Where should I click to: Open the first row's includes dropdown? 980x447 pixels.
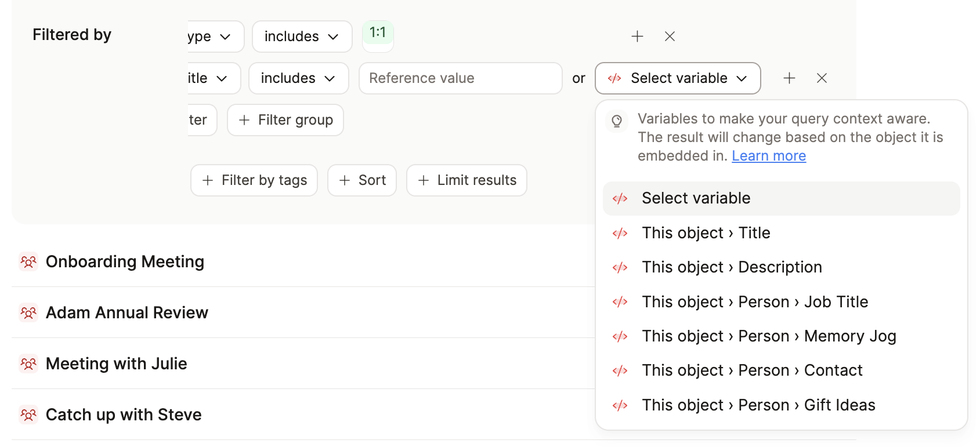(x=302, y=37)
